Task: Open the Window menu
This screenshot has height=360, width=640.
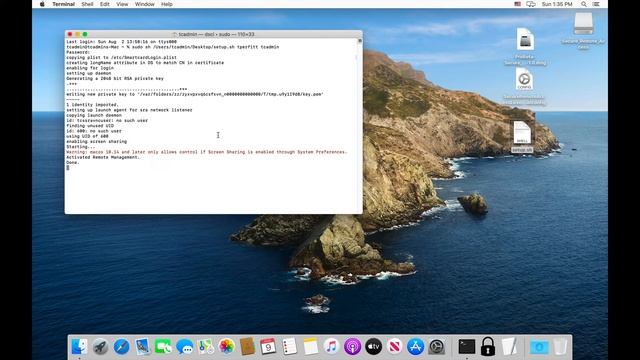Action: [x=144, y=4]
